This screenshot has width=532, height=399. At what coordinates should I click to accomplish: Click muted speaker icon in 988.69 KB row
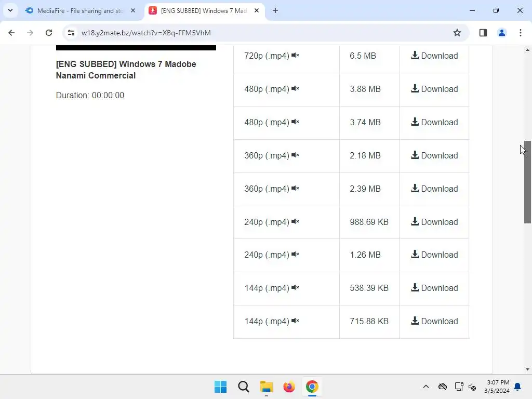point(295,221)
